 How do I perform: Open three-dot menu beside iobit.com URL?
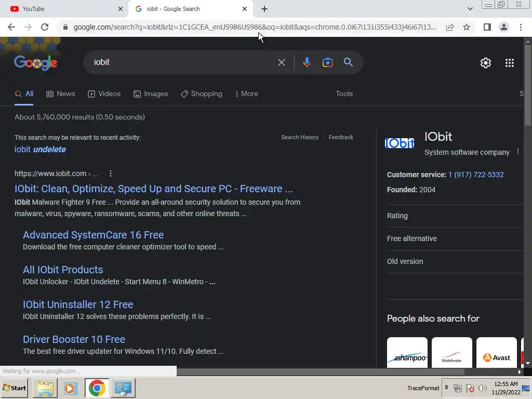click(110, 174)
